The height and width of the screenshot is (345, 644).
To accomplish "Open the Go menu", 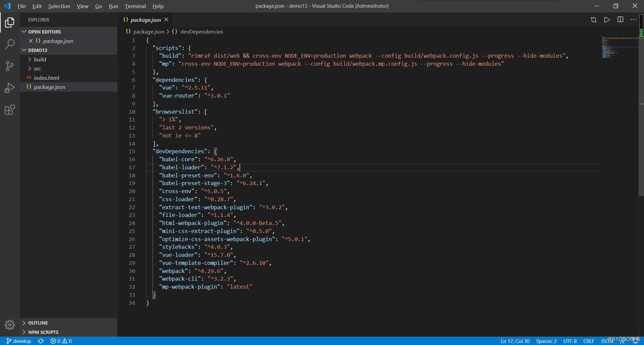I will 98,6.
